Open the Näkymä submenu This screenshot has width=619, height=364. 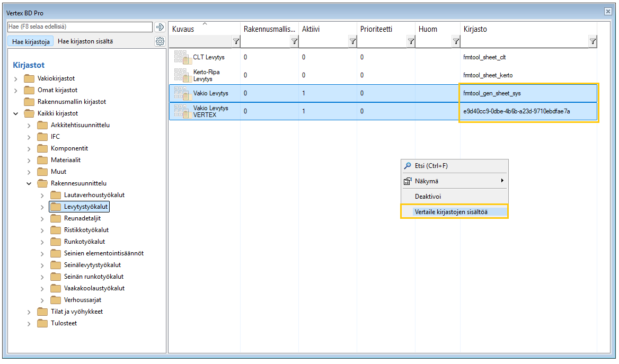pyautogui.click(x=454, y=181)
